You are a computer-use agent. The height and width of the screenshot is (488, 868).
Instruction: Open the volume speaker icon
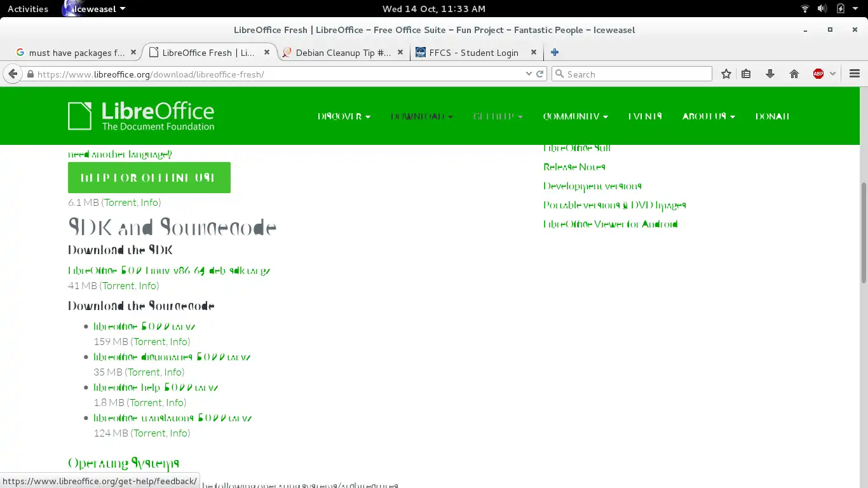[x=822, y=9]
